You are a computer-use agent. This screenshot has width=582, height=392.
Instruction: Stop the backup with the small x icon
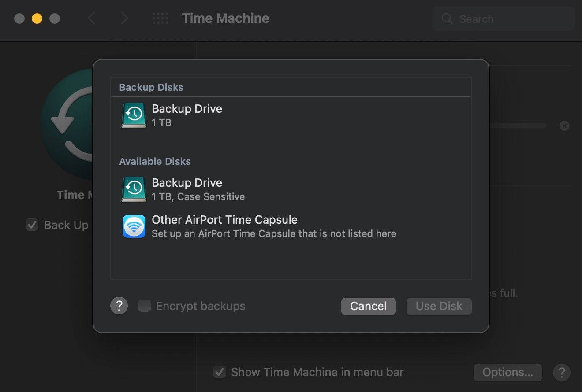coord(564,126)
